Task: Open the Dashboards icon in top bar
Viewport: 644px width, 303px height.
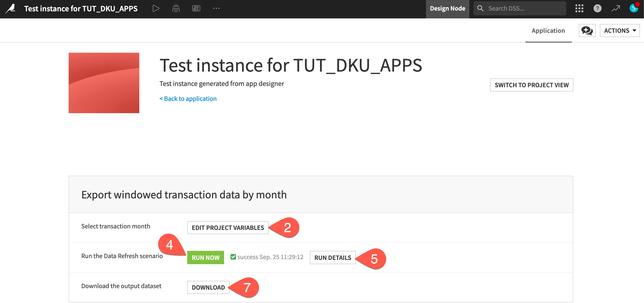Action: point(196,8)
